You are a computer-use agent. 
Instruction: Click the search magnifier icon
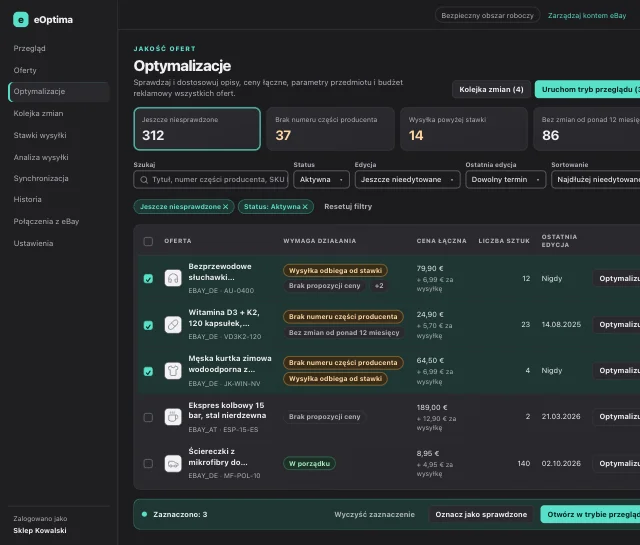(x=144, y=180)
